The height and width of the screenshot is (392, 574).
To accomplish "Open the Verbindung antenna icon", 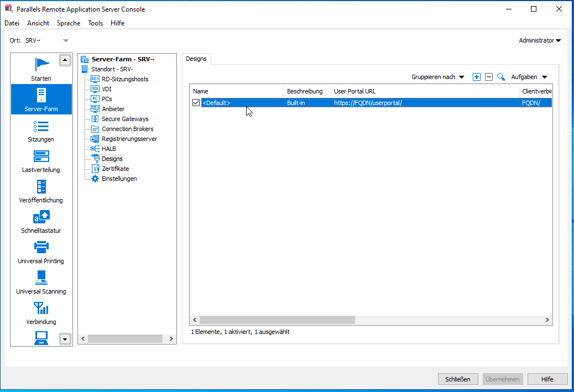I will coord(41,308).
